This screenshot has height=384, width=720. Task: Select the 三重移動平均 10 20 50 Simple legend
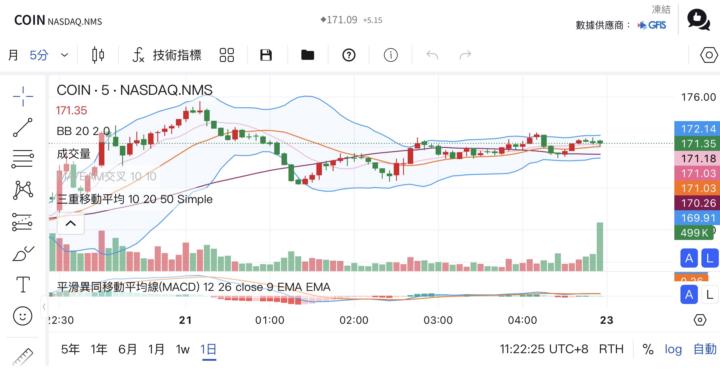pyautogui.click(x=135, y=199)
